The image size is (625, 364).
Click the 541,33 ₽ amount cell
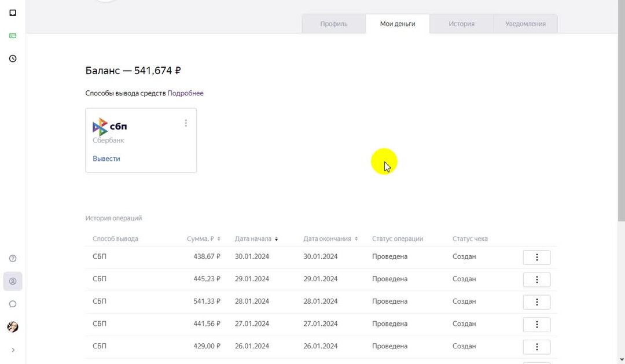(207, 301)
